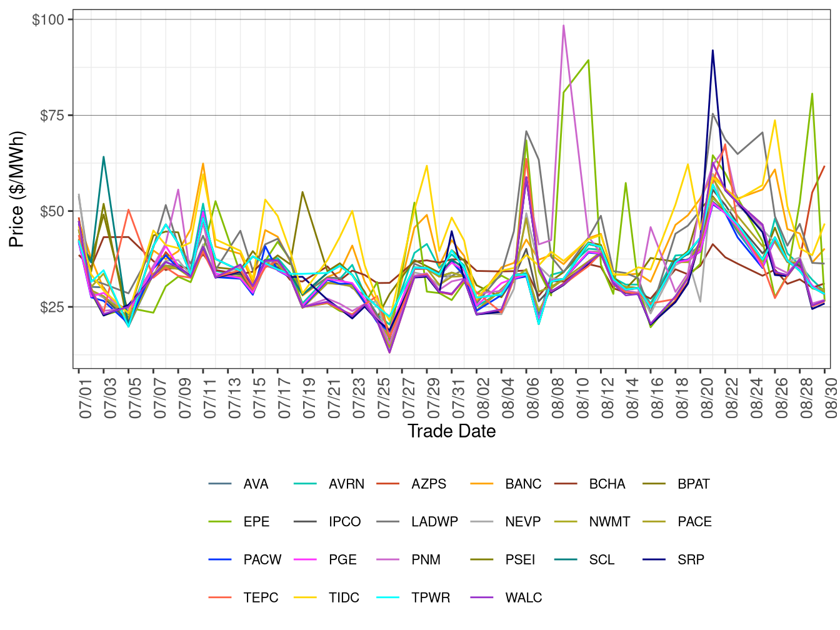Select the Trade Date axis title
Image resolution: width=840 pixels, height=630 pixels.
point(451,431)
